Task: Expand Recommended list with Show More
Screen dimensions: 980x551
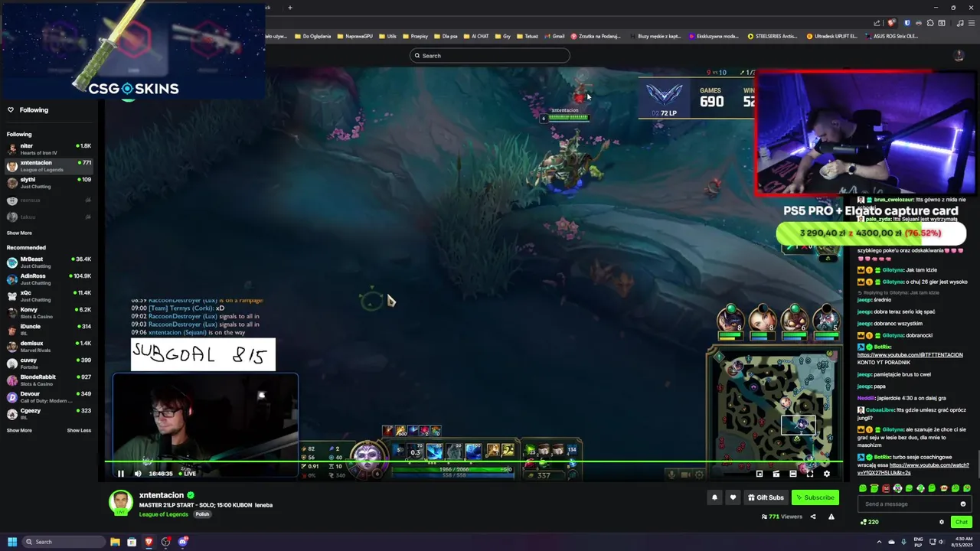Action: 19,430
